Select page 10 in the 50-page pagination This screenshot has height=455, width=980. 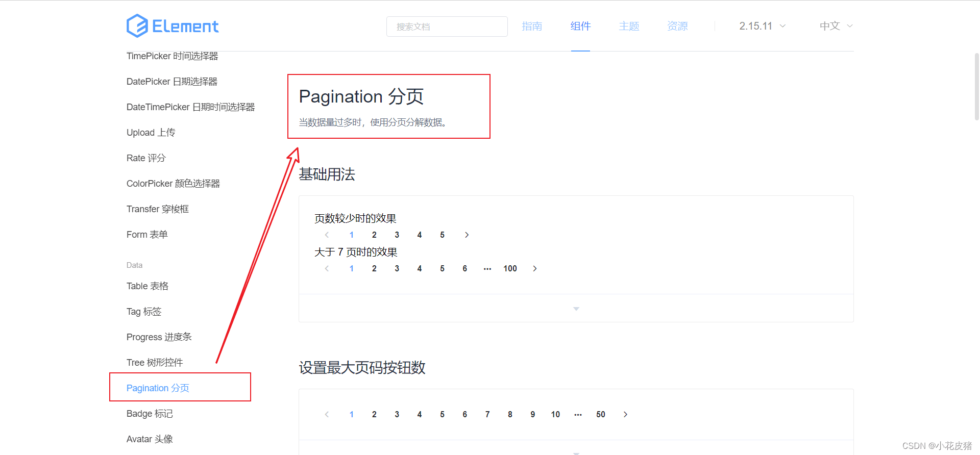pyautogui.click(x=555, y=414)
